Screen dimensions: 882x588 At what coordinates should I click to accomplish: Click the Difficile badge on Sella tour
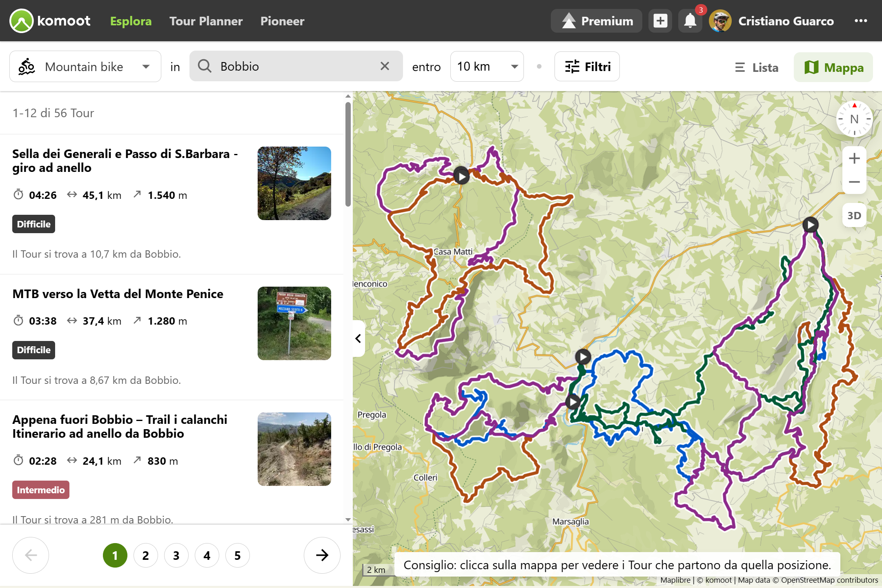[33, 224]
